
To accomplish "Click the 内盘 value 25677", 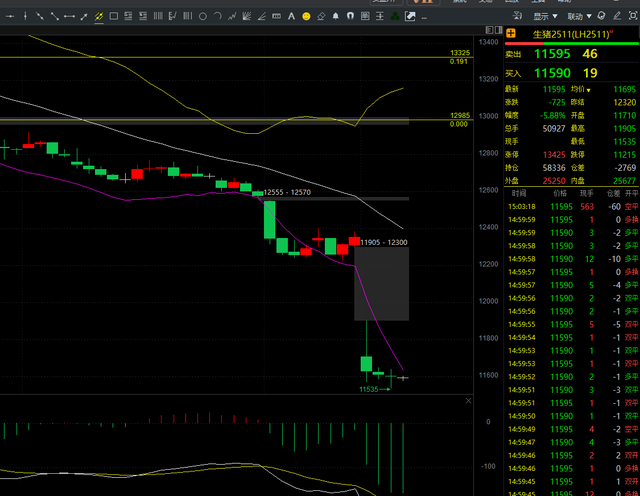I will (624, 181).
